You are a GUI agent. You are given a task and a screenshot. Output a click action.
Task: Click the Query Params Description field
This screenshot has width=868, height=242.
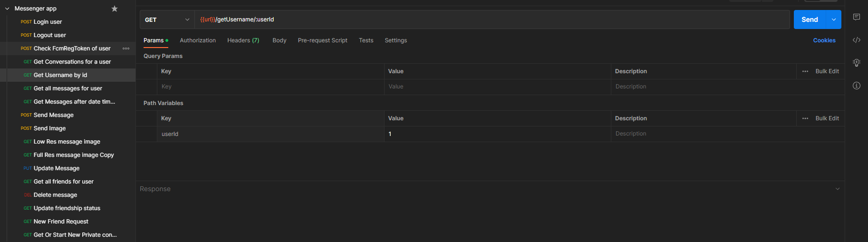[x=727, y=87]
